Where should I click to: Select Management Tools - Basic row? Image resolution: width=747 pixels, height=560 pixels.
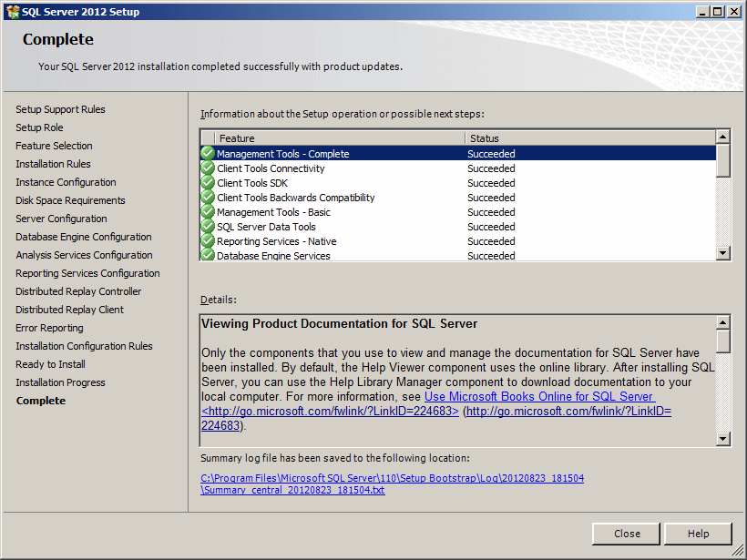tap(458, 212)
